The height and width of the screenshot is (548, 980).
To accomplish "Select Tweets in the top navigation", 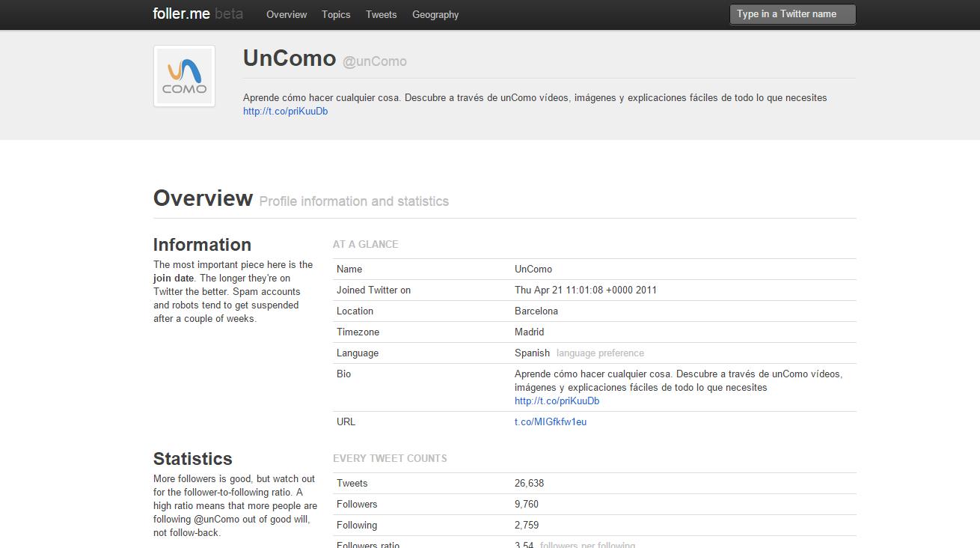I will 381,14.
